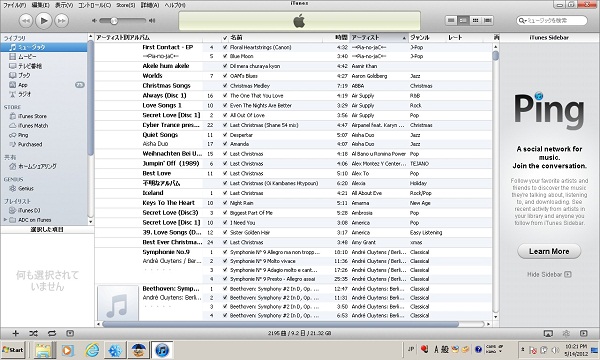
Task: Open the Help menu
Action: [174, 5]
